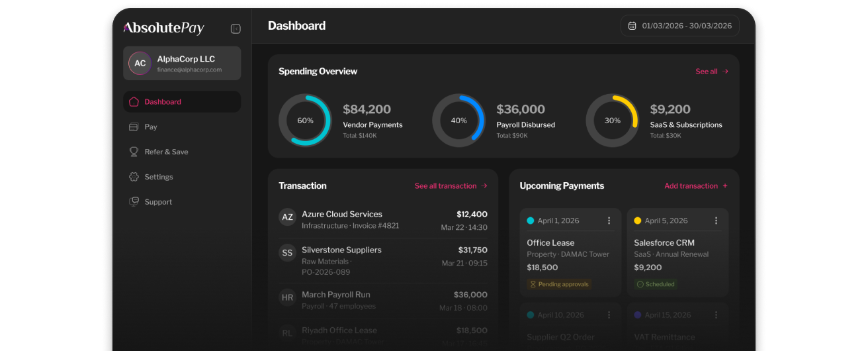Click the Pending approvals badge
The image size is (868, 351).
pos(559,284)
